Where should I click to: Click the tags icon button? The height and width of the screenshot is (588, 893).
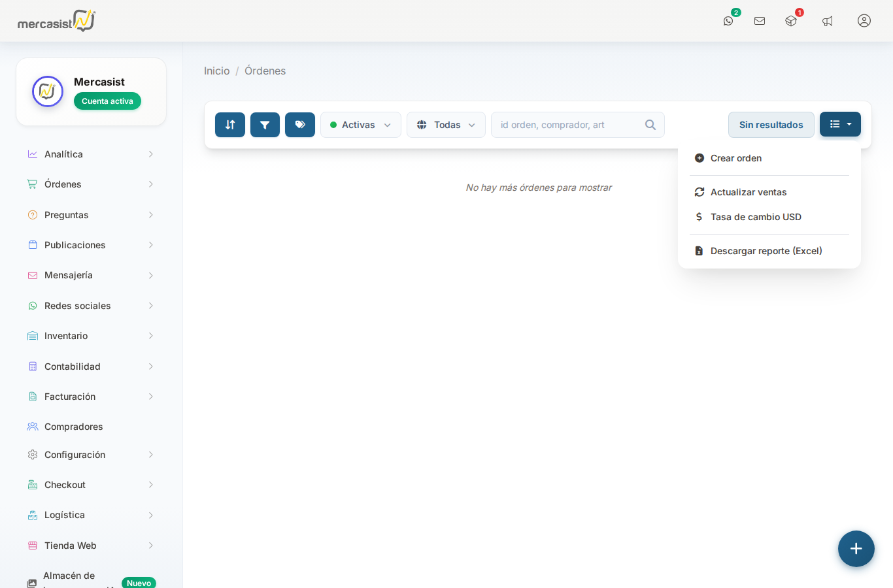(x=300, y=125)
